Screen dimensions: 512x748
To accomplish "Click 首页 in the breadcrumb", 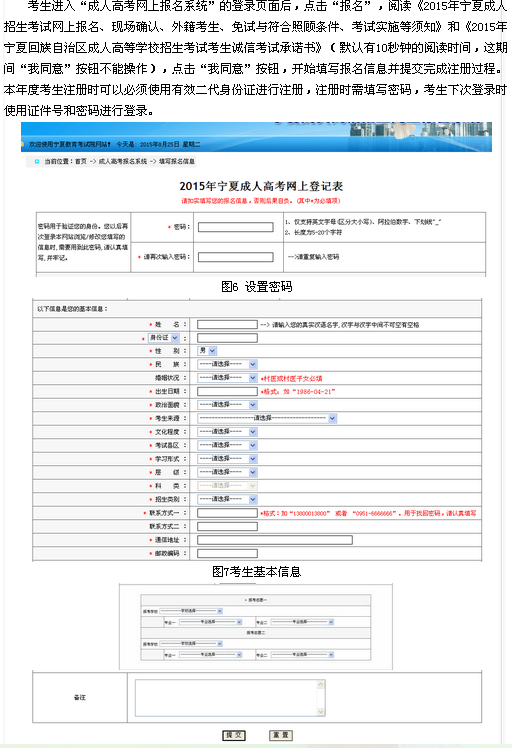I will 81,162.
